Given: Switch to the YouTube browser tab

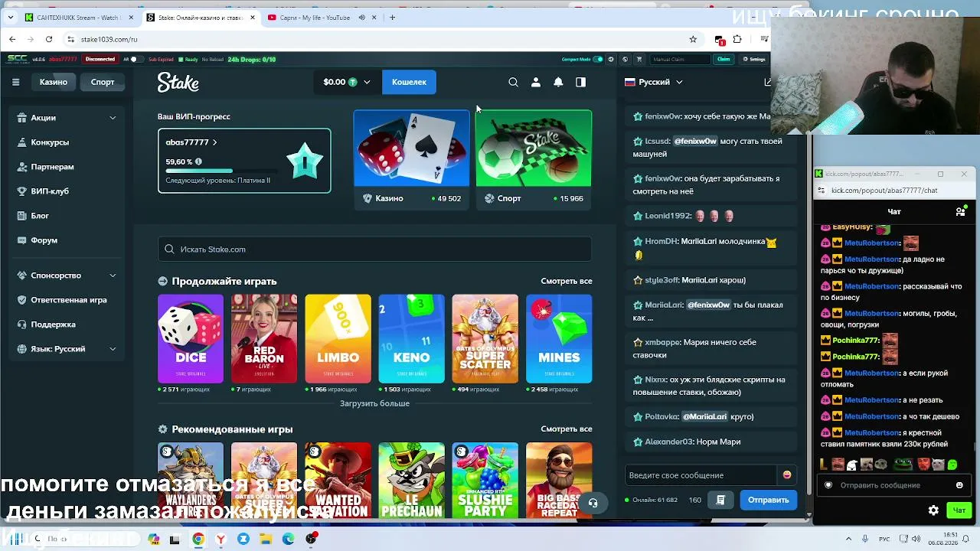Looking at the screenshot, I should (x=315, y=18).
